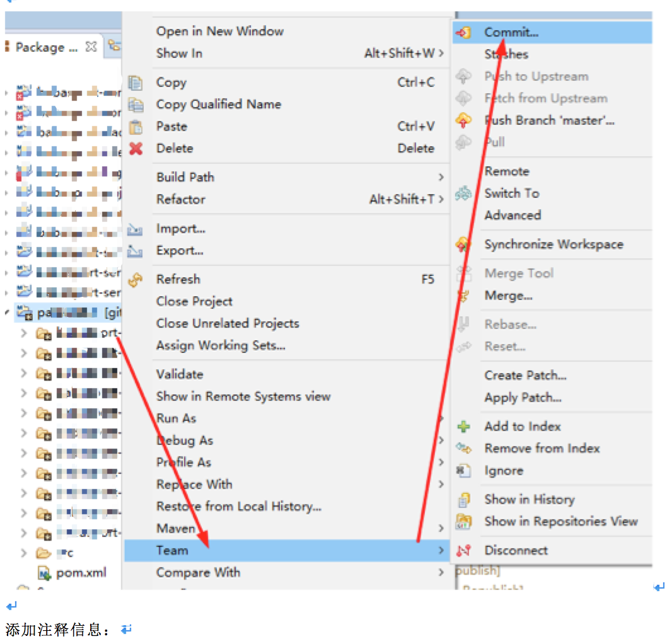The image size is (672, 639).
Task: Click the Push to Upstream cloud icon
Action: pyautogui.click(x=463, y=76)
